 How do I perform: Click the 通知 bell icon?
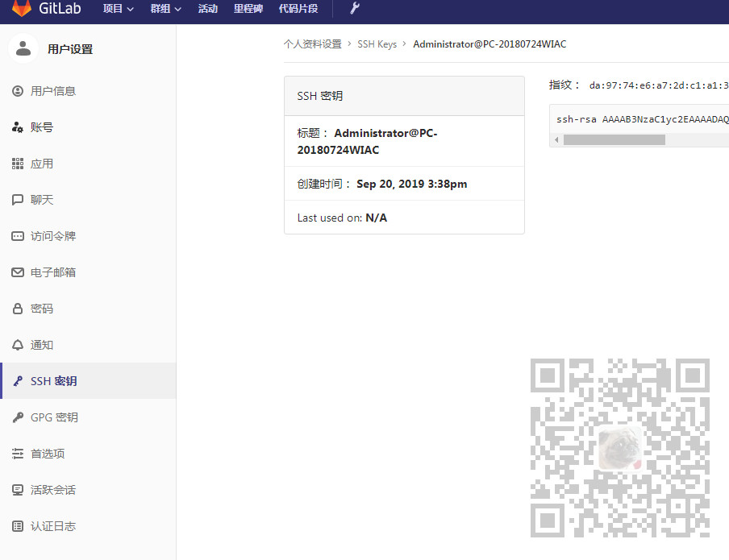coord(18,345)
